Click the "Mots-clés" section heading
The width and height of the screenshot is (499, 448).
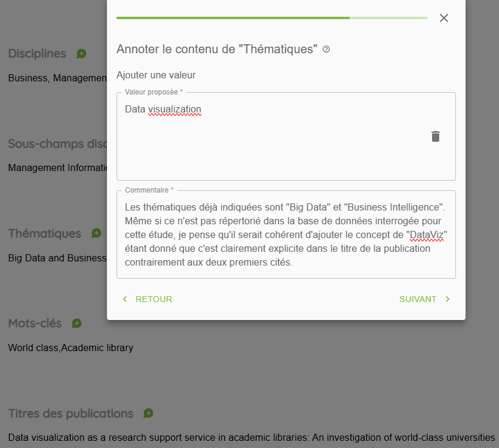pos(35,323)
